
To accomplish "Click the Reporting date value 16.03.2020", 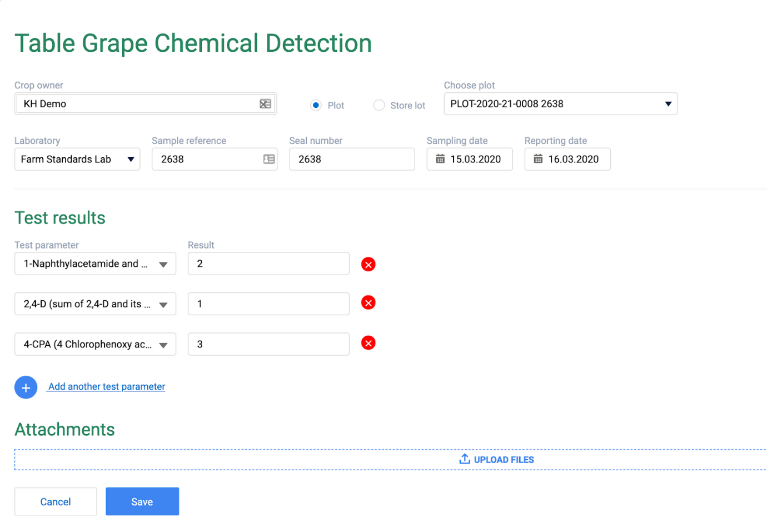I will [x=573, y=160].
